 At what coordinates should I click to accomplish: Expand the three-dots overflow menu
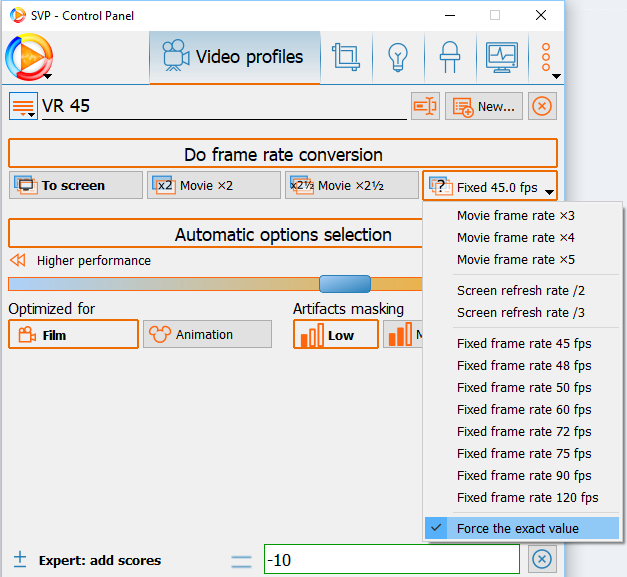tap(547, 59)
